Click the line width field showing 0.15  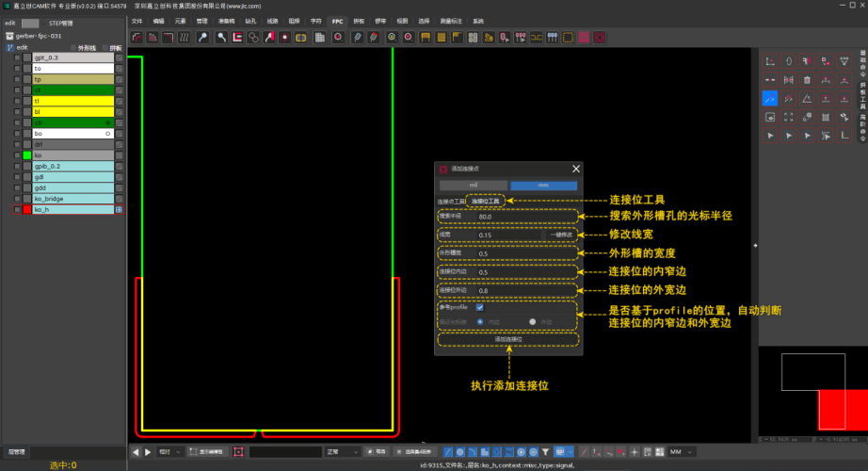509,235
